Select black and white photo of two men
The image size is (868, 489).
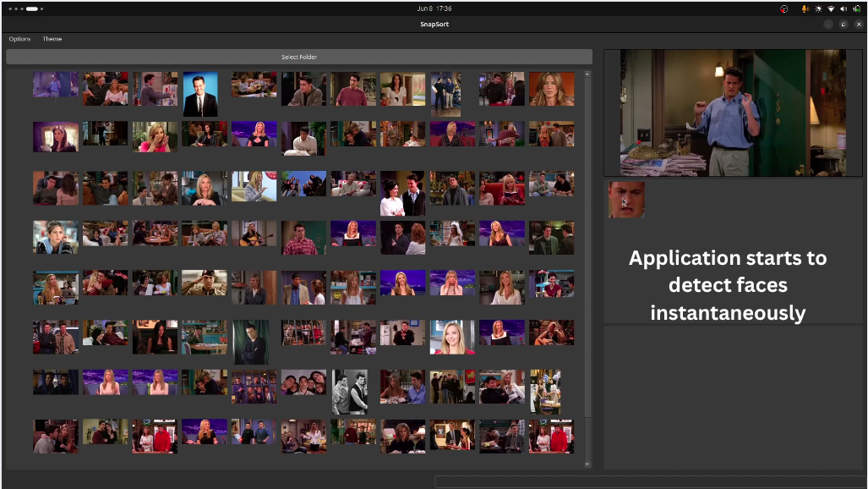point(350,392)
